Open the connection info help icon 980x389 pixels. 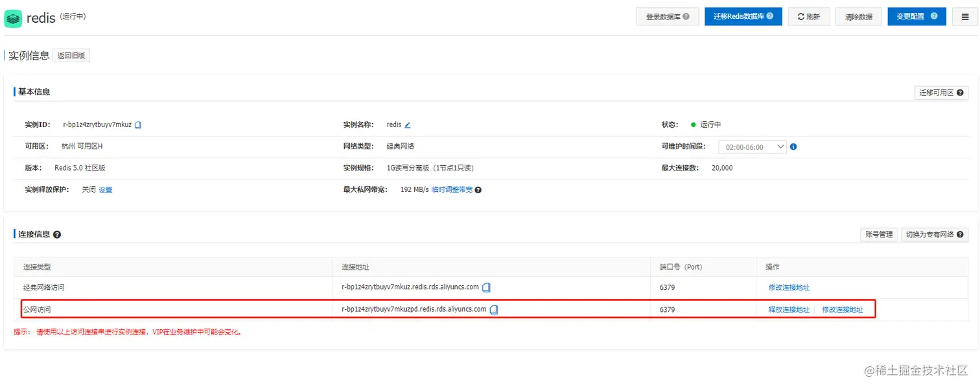point(57,235)
